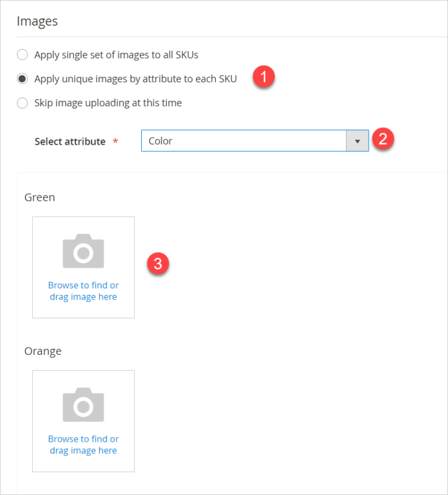
Task: Click 'Apply single set of images to all SKUs' text
Action: pos(116,55)
